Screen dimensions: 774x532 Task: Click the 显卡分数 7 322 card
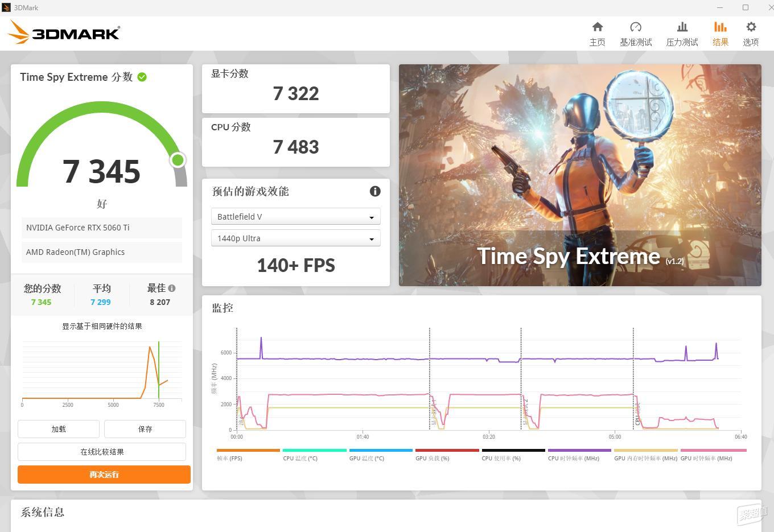[x=296, y=88]
